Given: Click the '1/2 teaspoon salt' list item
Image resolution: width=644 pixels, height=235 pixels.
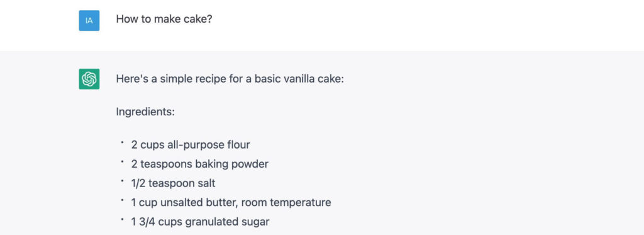Looking at the screenshot, I should click(173, 183).
